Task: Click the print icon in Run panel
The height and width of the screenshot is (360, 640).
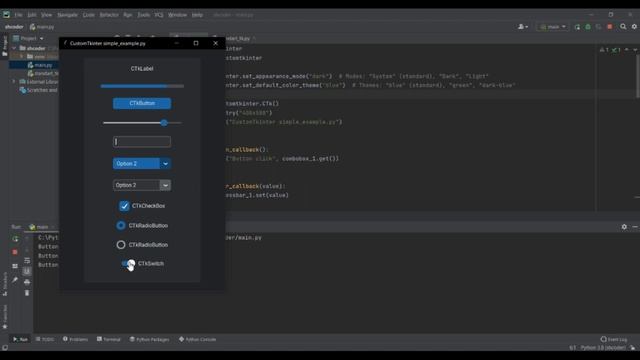Action: coord(27,282)
